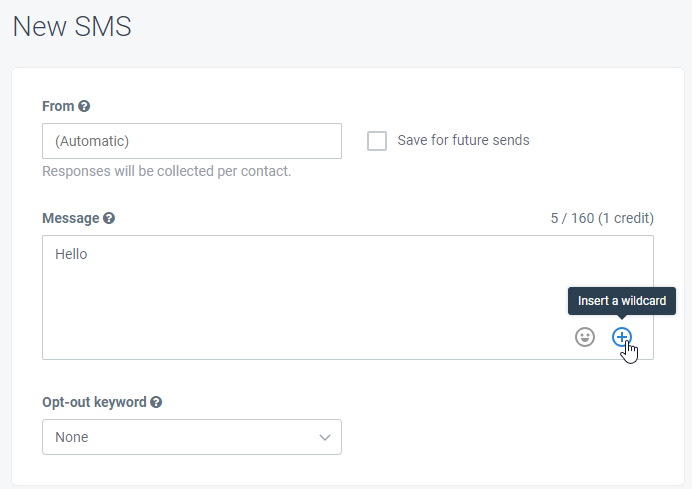This screenshot has width=692, height=489.
Task: Open the Opt-out keyword None dropdown
Action: point(192,437)
